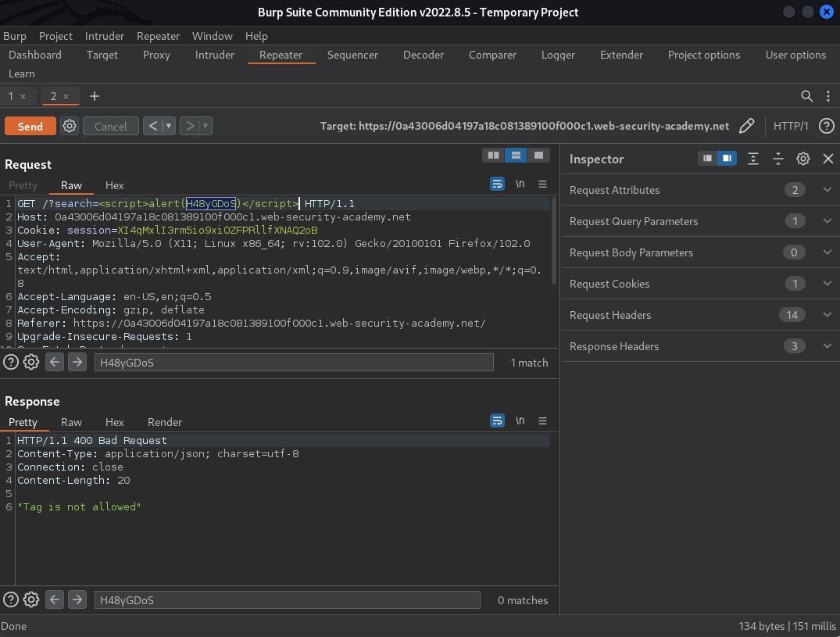Switch Response view to Render tab
Viewport: 840px width, 637px height.
coord(164,422)
